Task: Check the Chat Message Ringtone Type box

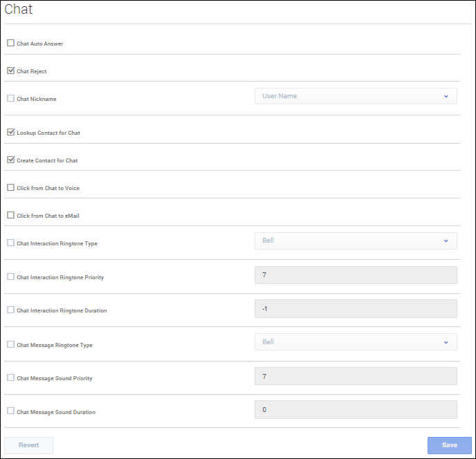Action: tap(10, 344)
